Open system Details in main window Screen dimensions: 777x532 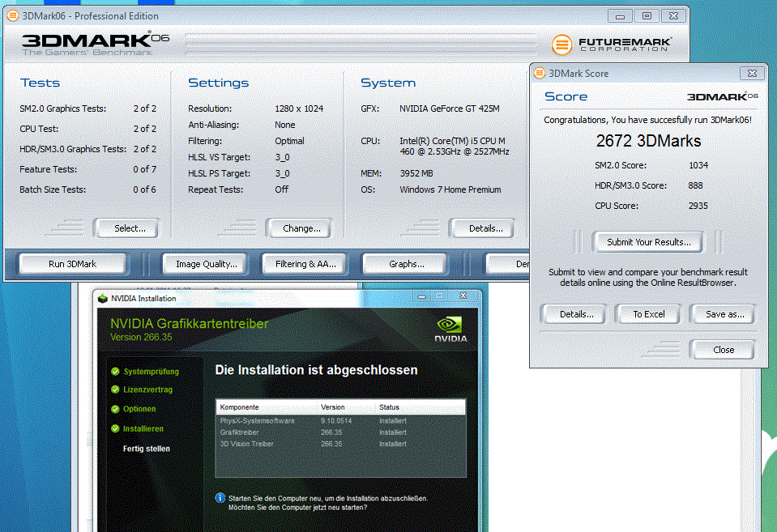click(482, 228)
